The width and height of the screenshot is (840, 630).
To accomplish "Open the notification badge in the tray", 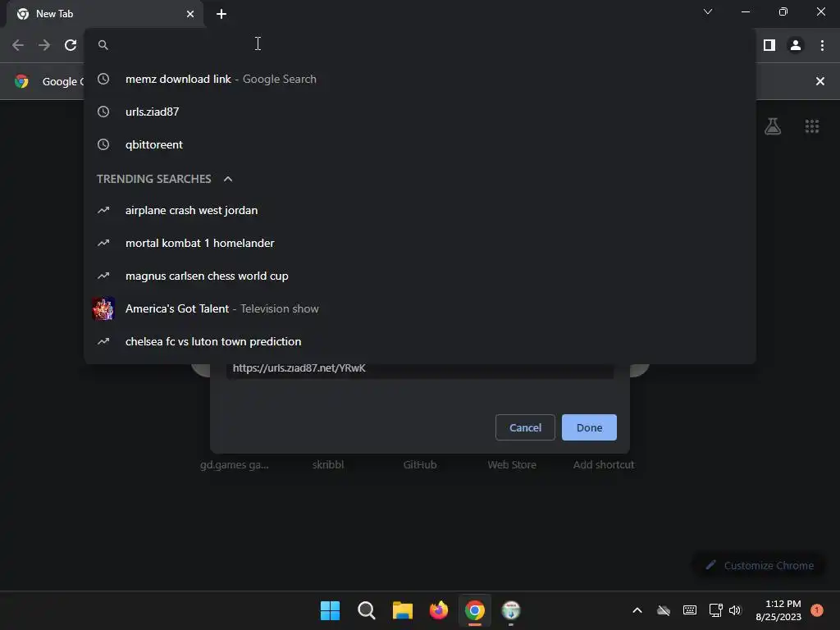I will (x=816, y=609).
